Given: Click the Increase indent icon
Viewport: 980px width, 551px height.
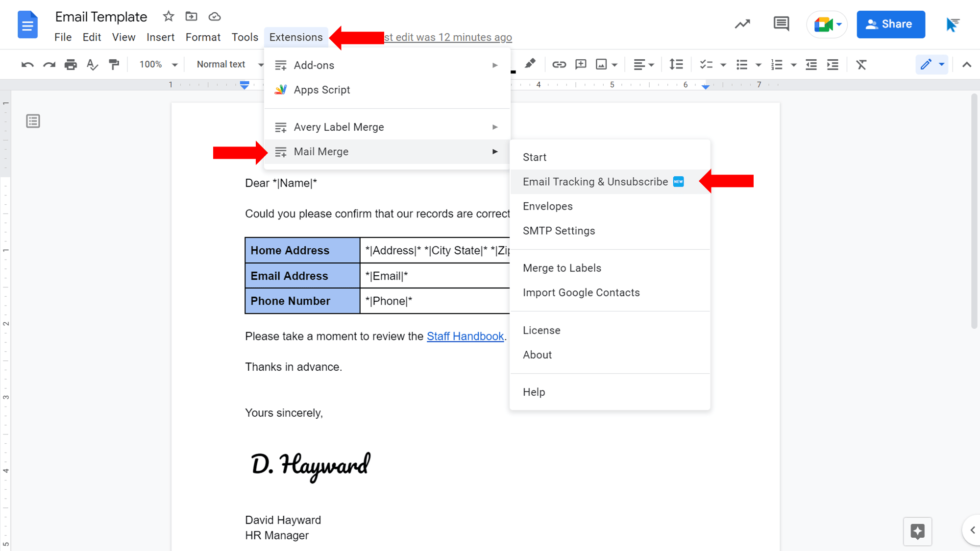Looking at the screenshot, I should pyautogui.click(x=833, y=65).
